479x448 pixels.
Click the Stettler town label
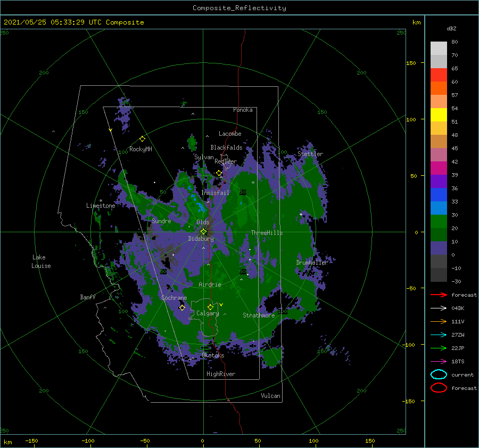click(310, 154)
